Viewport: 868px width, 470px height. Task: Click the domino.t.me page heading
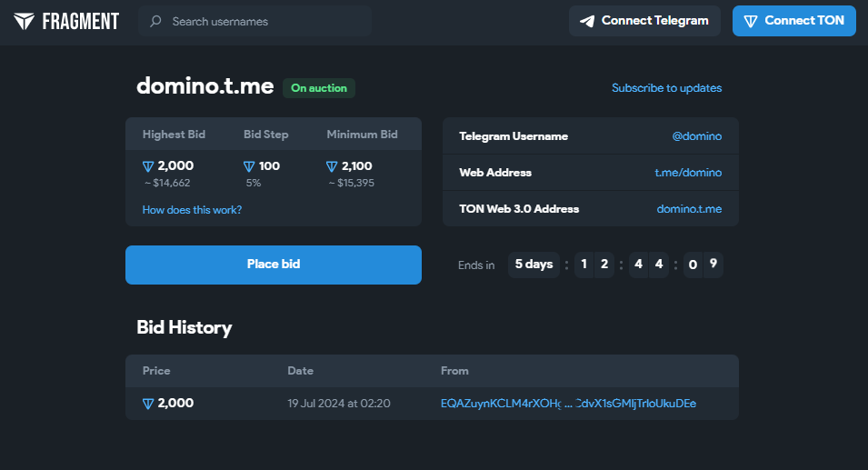(205, 85)
